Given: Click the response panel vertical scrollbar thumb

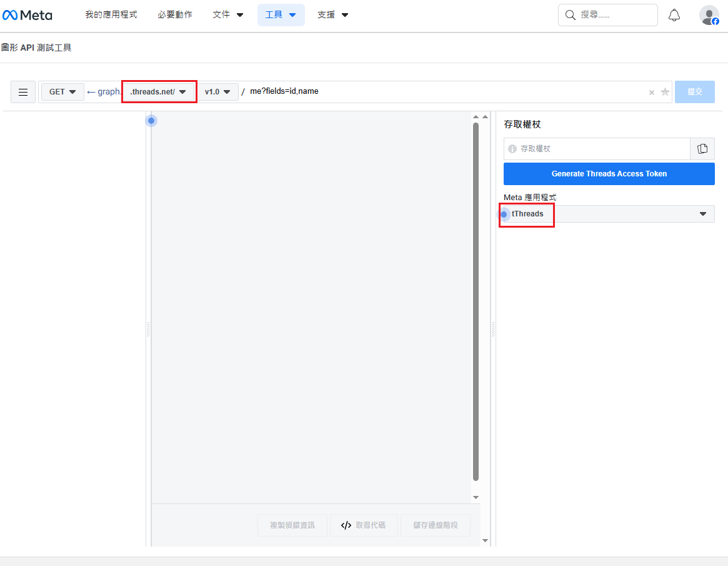Looking at the screenshot, I should pos(476,302).
